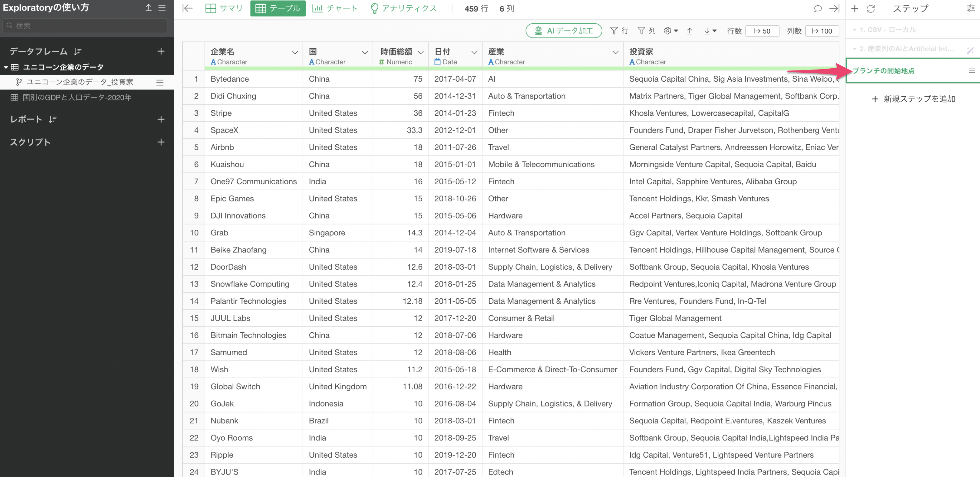The image size is (980, 477).
Task: Click the スクリプト section heading
Action: point(30,142)
